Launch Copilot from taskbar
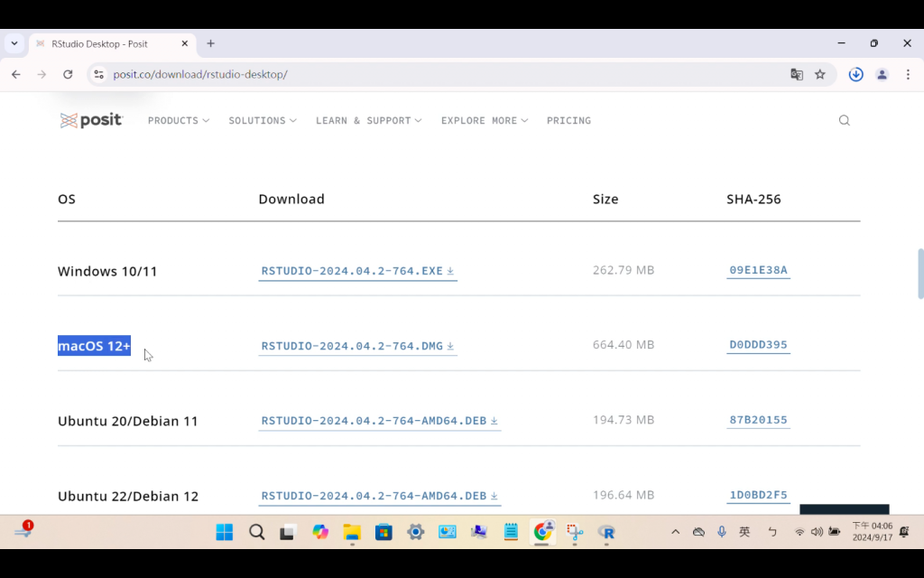Image resolution: width=924 pixels, height=578 pixels. pos(320,532)
